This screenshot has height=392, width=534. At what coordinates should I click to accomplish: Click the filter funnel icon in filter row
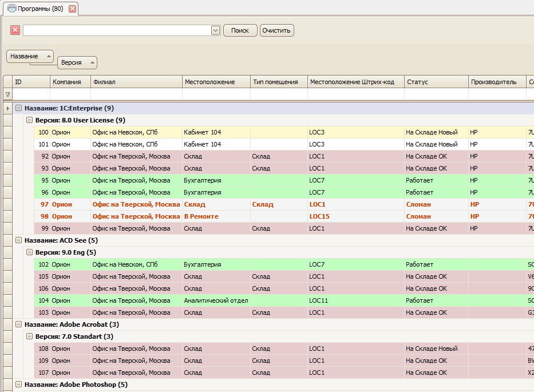(x=7, y=94)
